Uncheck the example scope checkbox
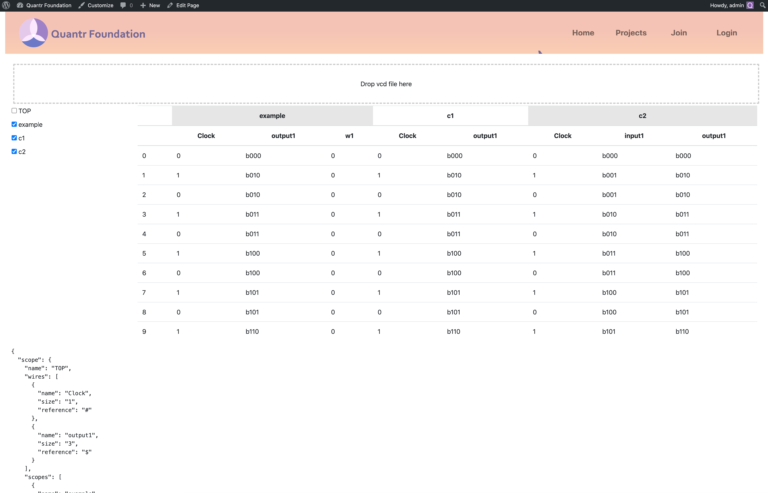768x493 pixels. click(14, 124)
